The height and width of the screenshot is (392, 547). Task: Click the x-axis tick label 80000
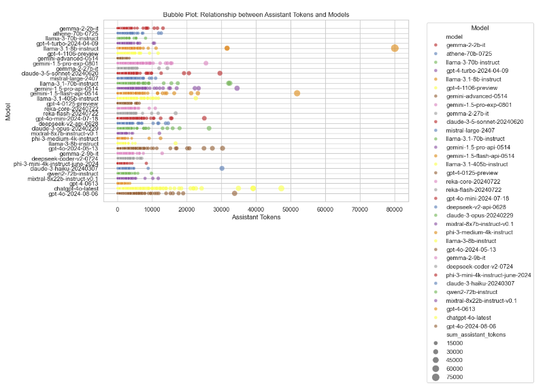click(x=395, y=210)
